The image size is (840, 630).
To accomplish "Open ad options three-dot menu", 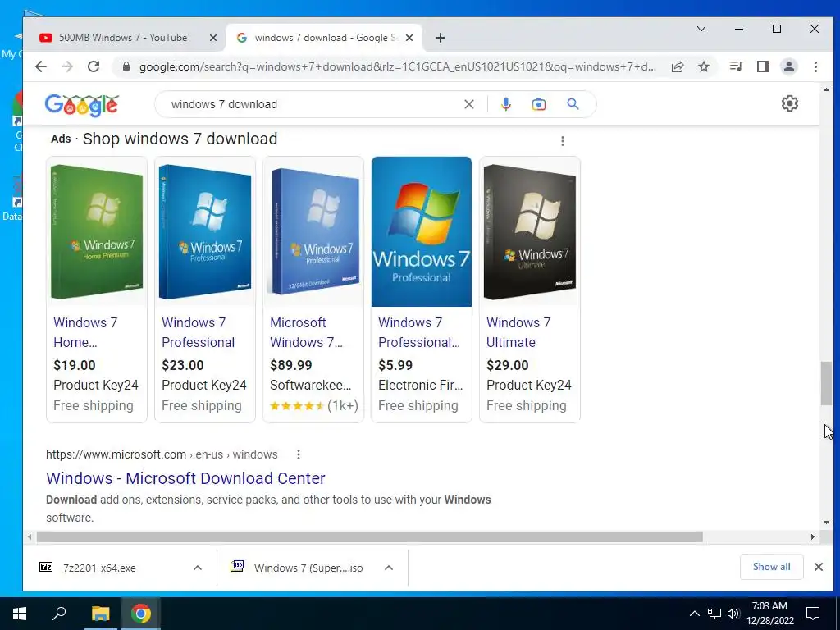I will 563,141.
